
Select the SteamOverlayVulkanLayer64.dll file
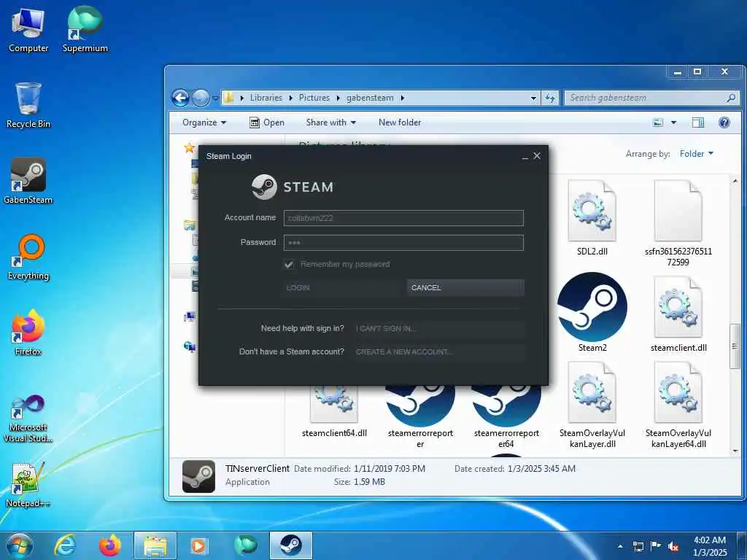click(x=678, y=405)
